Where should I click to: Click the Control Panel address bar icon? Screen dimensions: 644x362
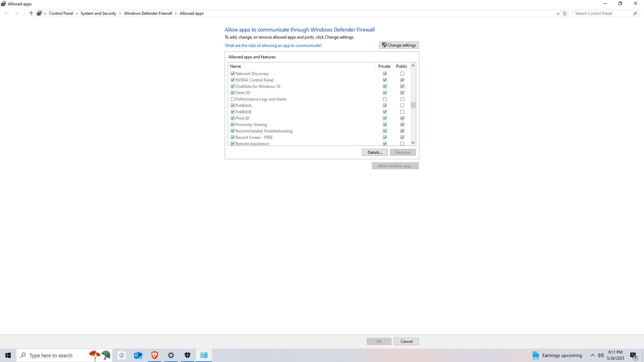tap(40, 13)
